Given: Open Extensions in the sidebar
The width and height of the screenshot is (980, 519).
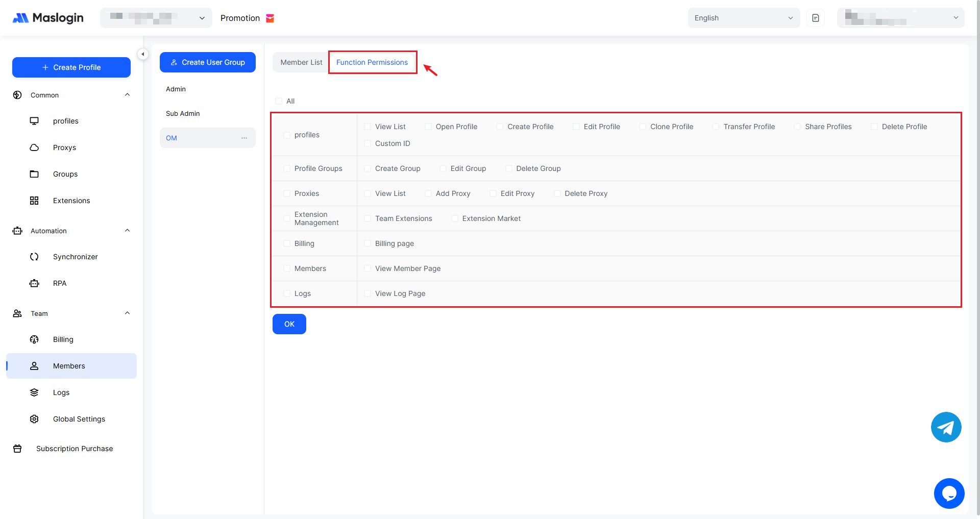Looking at the screenshot, I should coord(71,201).
